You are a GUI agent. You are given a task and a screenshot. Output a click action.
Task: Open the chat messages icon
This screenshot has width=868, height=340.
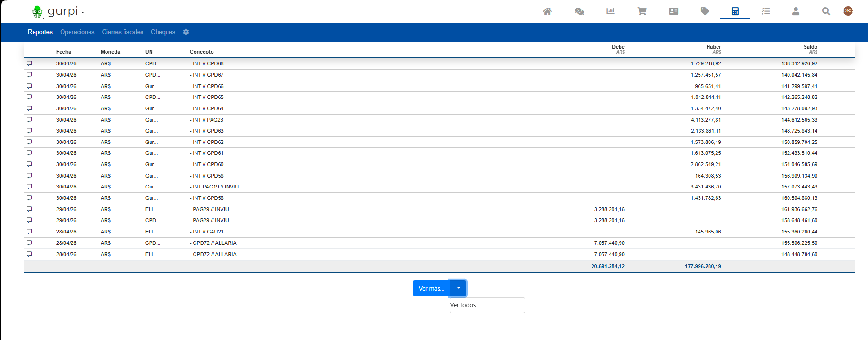click(579, 11)
